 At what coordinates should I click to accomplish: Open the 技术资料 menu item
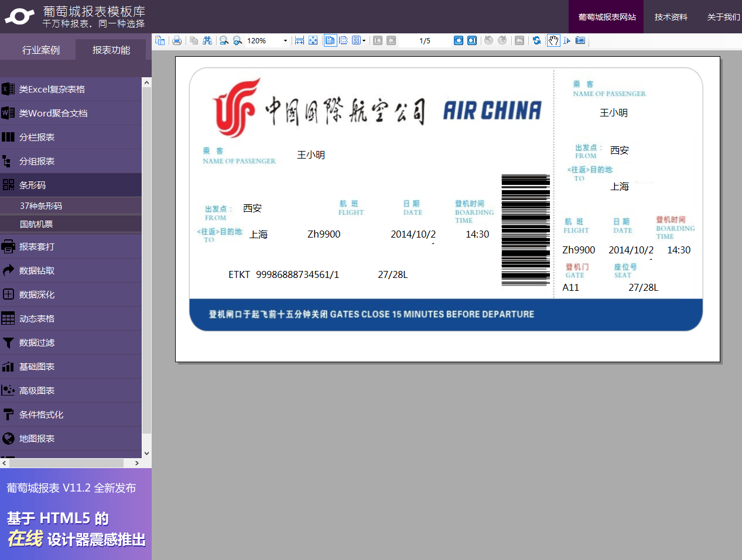pos(671,17)
